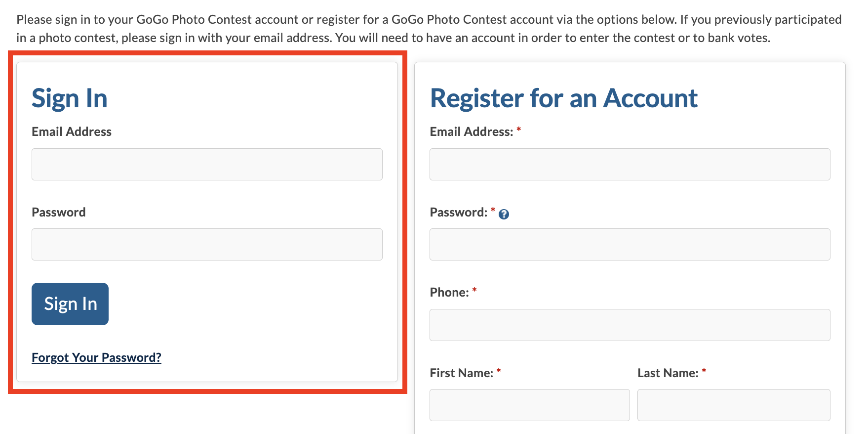Click the Password label under Sign In
Image resolution: width=868 pixels, height=434 pixels.
coord(59,213)
